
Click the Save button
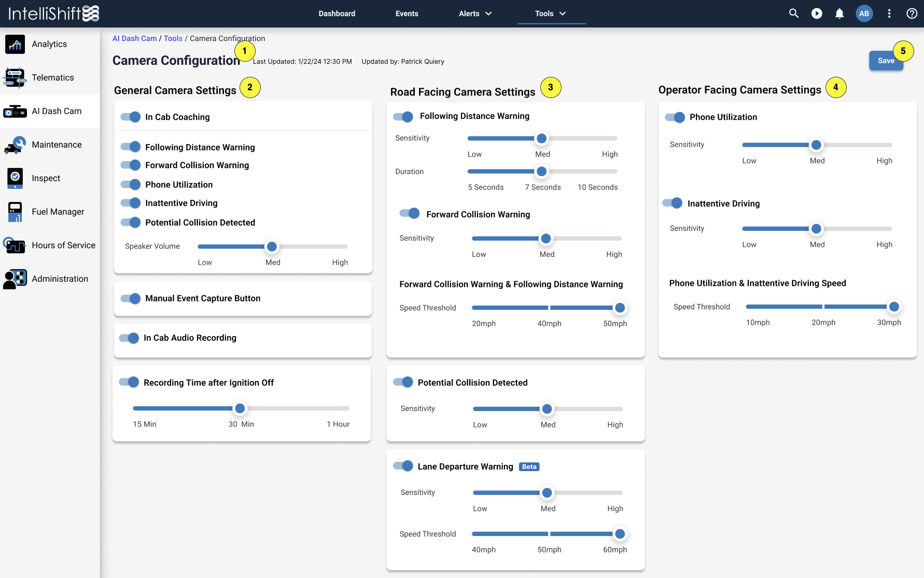click(x=886, y=61)
